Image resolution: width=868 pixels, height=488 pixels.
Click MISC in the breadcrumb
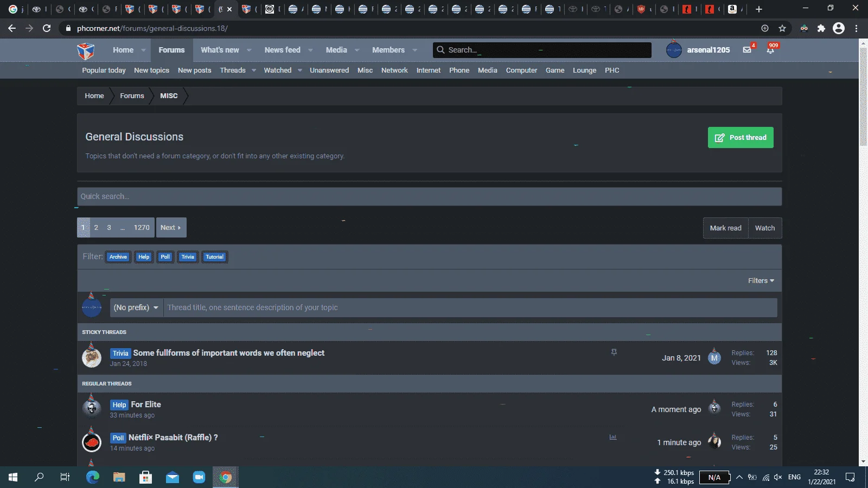click(x=169, y=96)
